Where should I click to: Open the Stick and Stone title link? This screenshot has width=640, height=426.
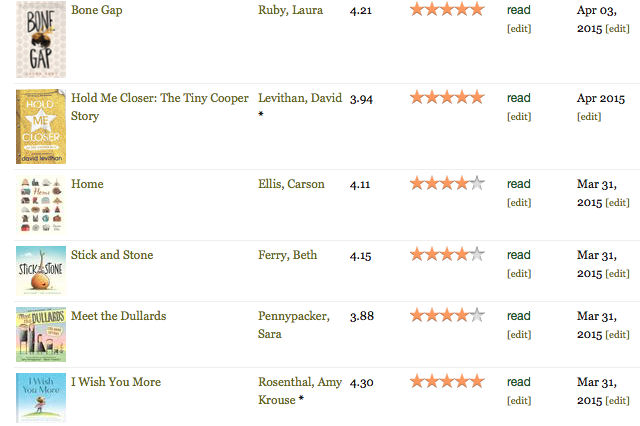112,255
